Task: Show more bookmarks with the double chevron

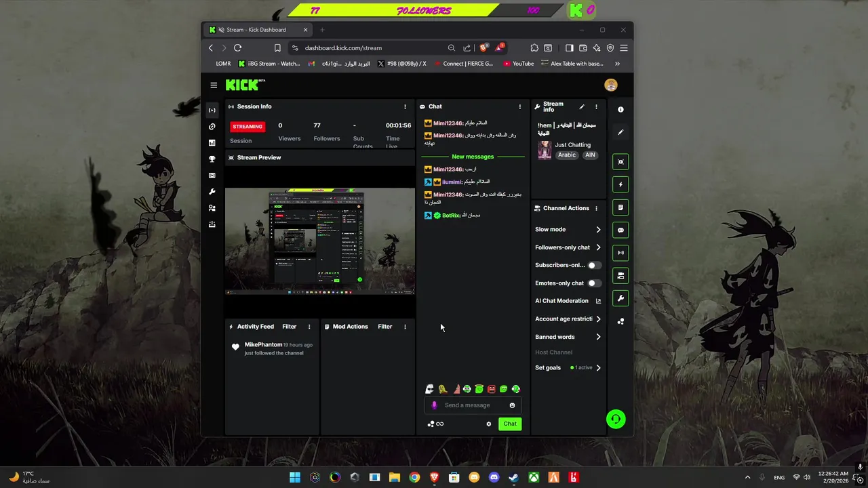Action: (x=617, y=64)
